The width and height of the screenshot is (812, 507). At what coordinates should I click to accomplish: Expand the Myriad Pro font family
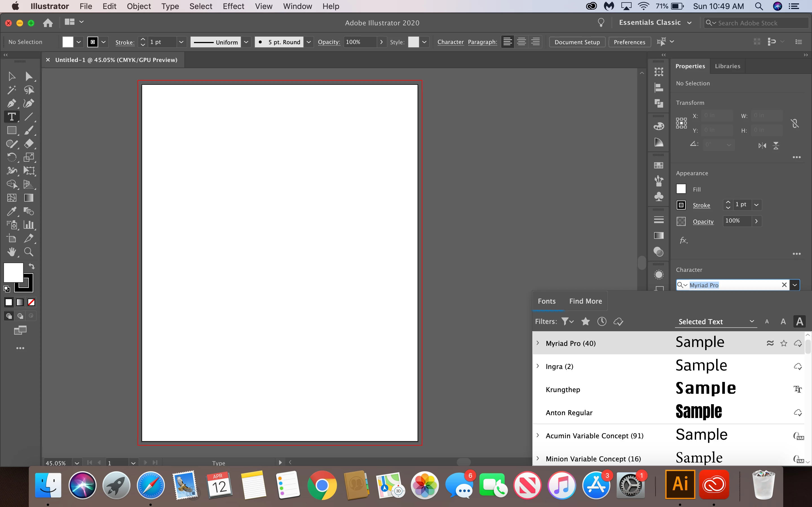(538, 343)
